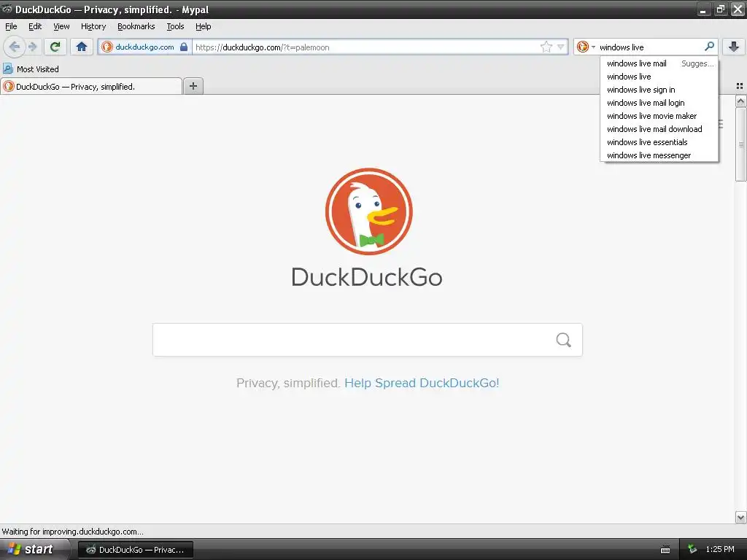Open the Downloads arrow button
747x560 pixels.
pos(734,47)
